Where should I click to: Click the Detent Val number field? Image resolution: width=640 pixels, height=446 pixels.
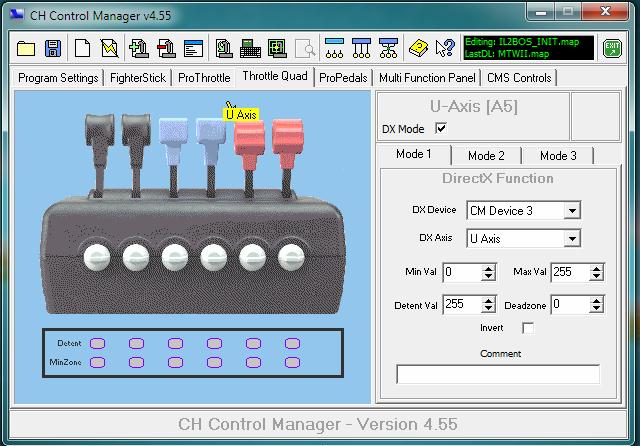coord(462,304)
